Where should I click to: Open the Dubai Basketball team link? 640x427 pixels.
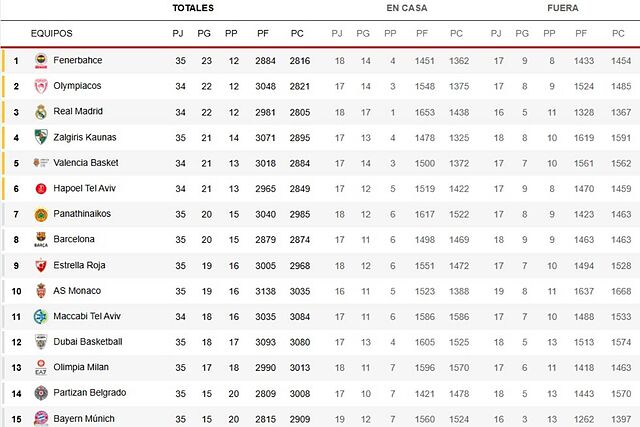[x=88, y=342]
